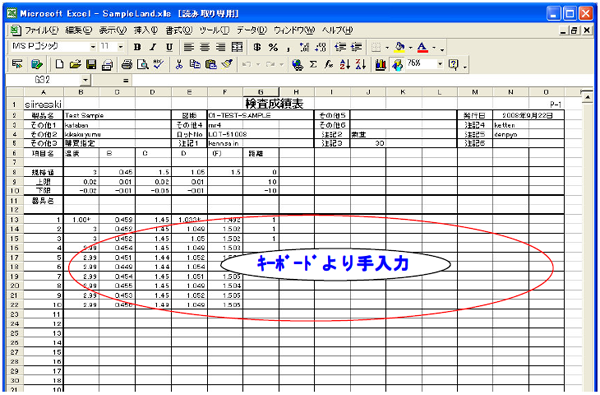Create a new workbook
Image resolution: width=600 pixels, height=395 pixels.
coord(59,64)
